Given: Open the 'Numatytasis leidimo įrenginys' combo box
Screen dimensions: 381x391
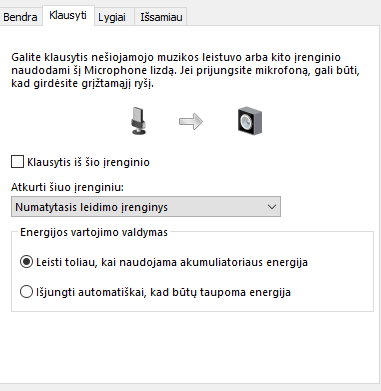Looking at the screenshot, I should point(146,207).
